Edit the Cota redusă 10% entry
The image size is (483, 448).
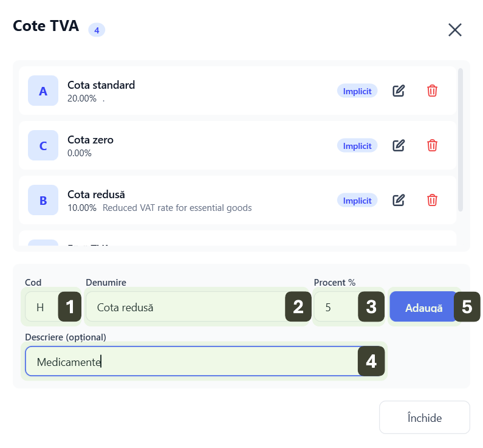tap(399, 200)
